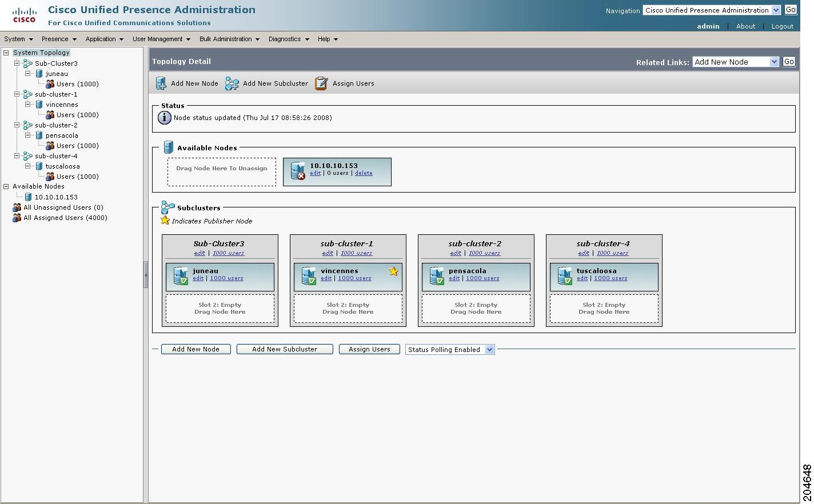
Task: Open the Status Polling Enabled dropdown
Action: (x=450, y=350)
